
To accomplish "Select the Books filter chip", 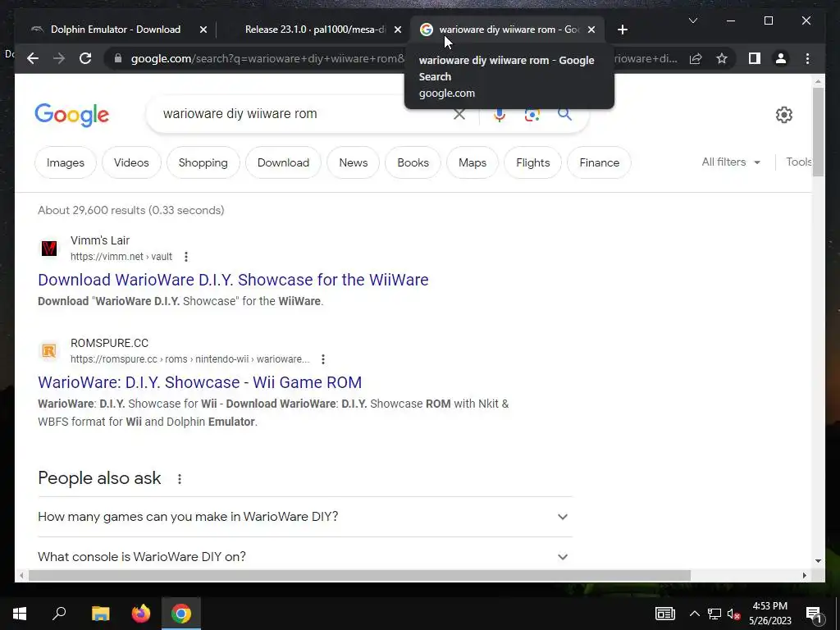I will [x=413, y=162].
